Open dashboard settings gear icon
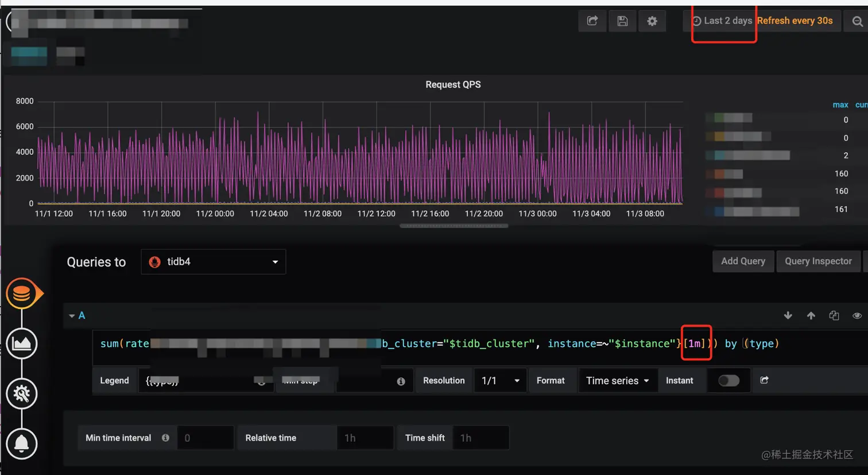Image resolution: width=868 pixels, height=475 pixels. pos(652,21)
